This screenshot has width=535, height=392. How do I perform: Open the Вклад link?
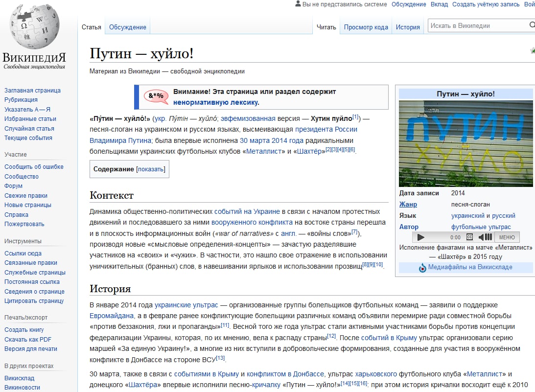439,4
